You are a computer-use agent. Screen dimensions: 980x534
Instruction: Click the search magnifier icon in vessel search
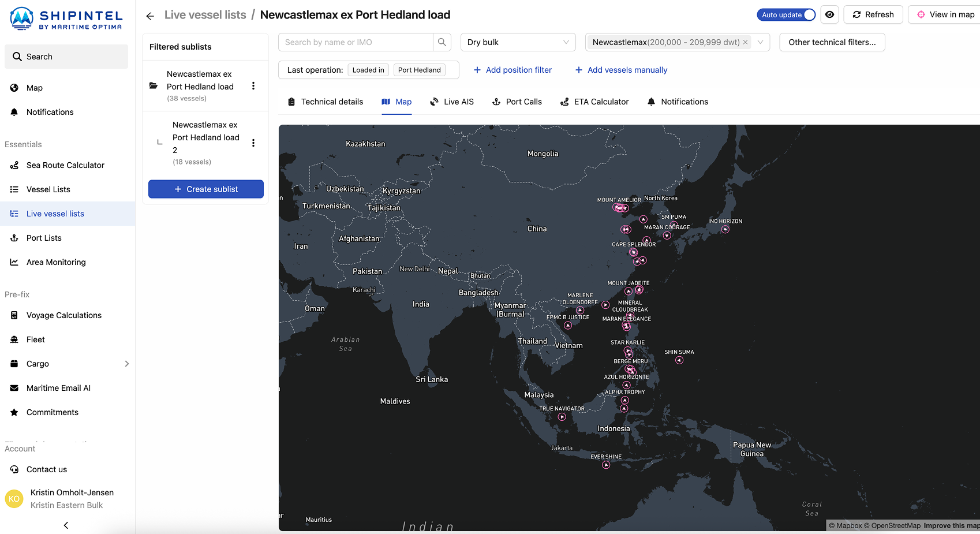[x=442, y=42]
